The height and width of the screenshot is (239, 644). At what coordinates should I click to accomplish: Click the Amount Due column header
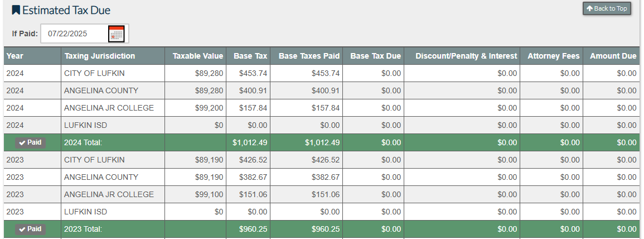pos(613,56)
